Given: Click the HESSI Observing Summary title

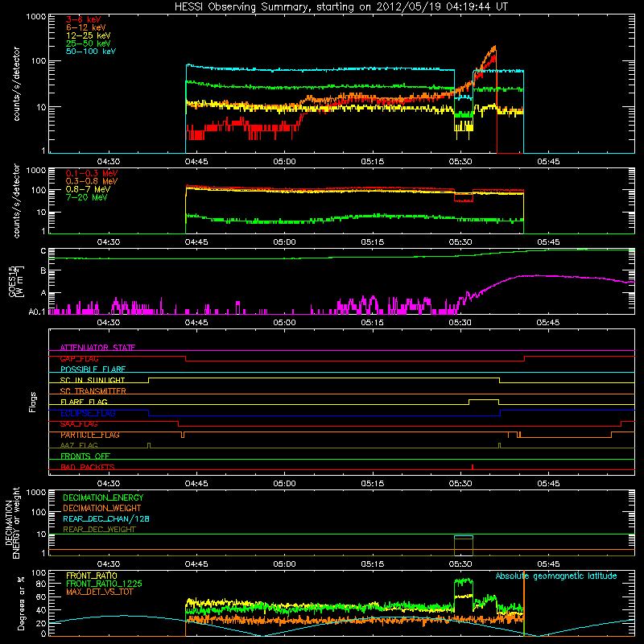Looking at the screenshot, I should [x=341, y=6].
